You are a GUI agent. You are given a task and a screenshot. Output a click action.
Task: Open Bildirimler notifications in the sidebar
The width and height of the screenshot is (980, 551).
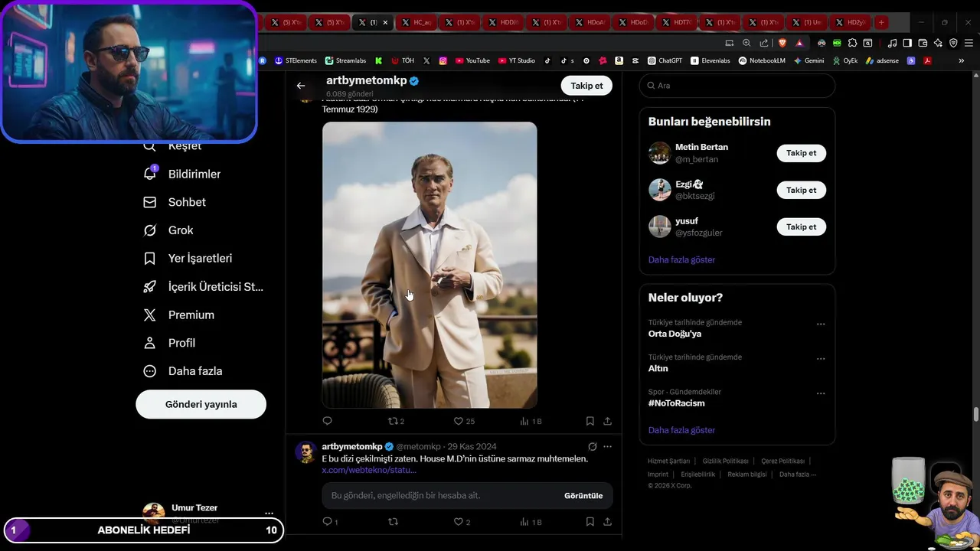point(182,174)
